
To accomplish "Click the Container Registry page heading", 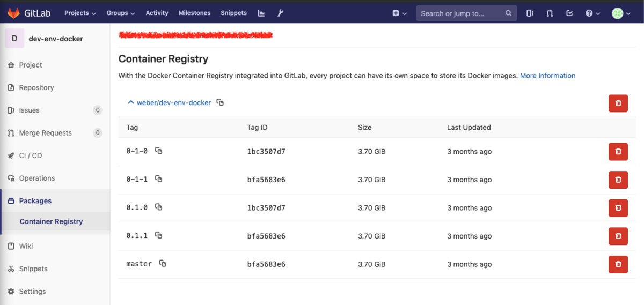I will click(x=163, y=59).
